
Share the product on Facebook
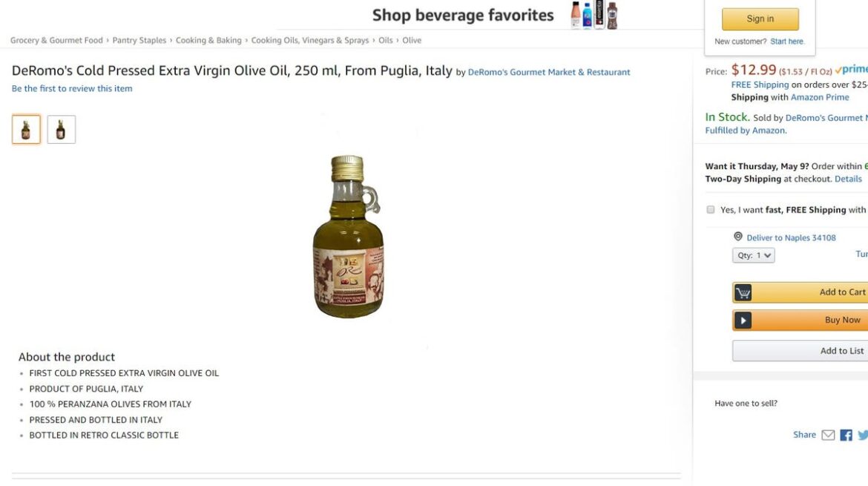[846, 435]
